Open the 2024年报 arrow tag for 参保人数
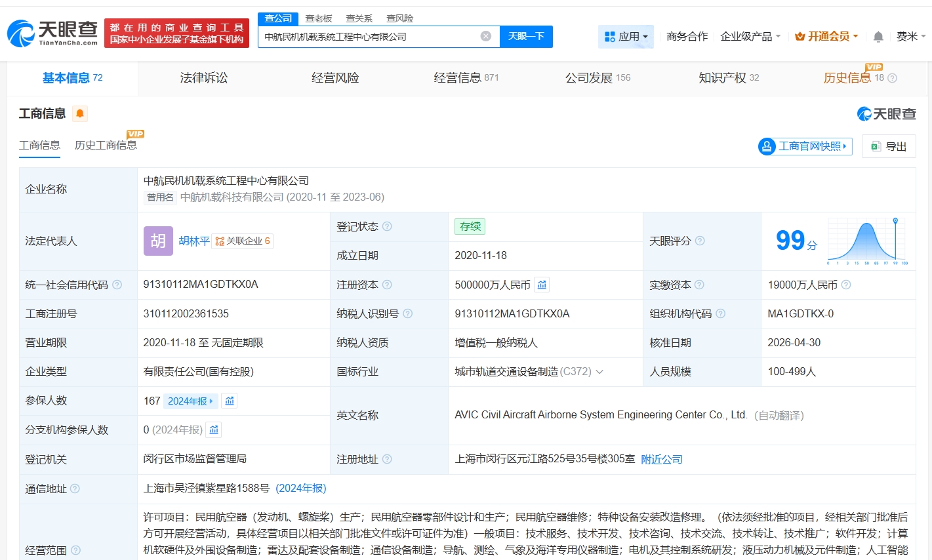The width and height of the screenshot is (932, 560). coord(190,401)
